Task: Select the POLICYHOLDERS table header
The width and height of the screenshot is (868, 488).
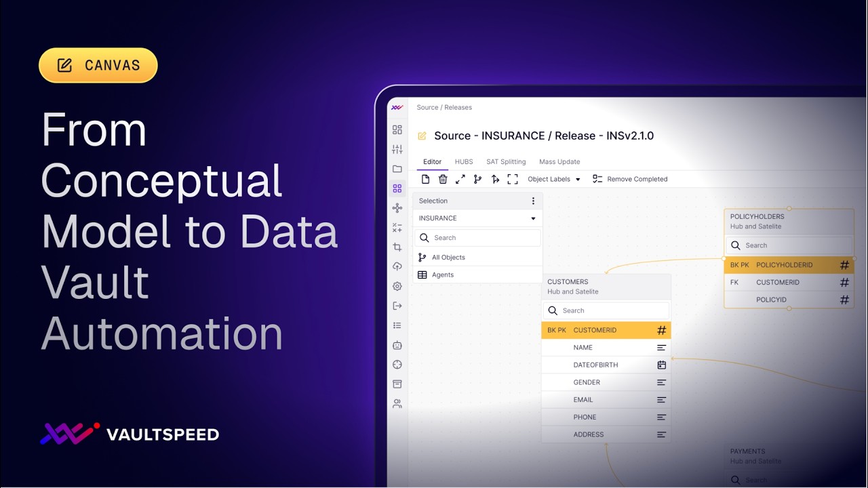Action: 789,222
